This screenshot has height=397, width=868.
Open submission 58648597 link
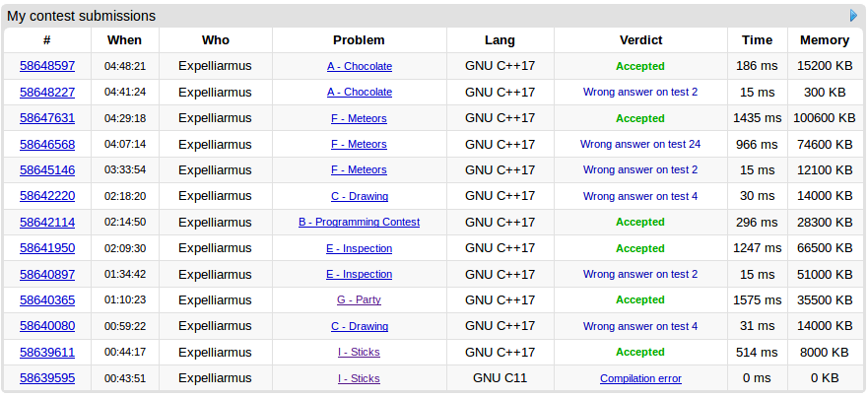pos(47,66)
